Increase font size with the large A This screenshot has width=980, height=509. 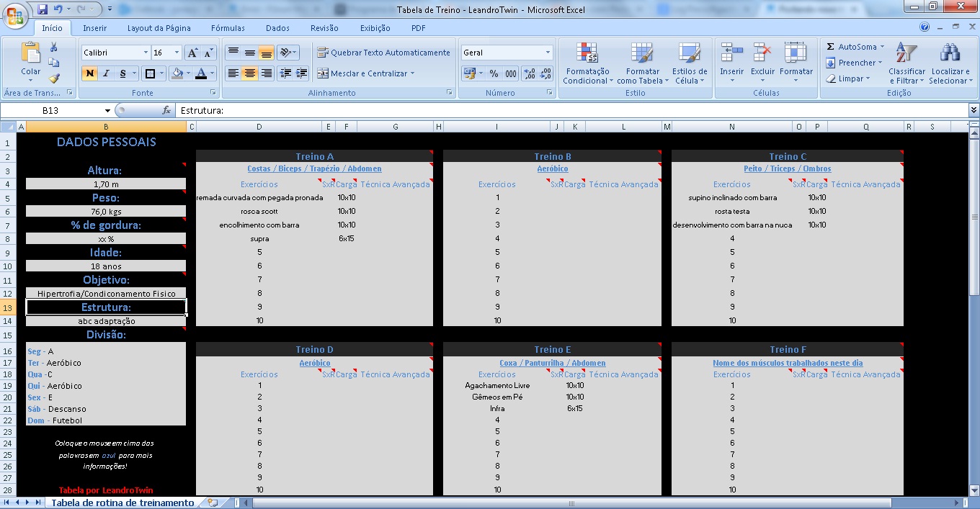(192, 53)
